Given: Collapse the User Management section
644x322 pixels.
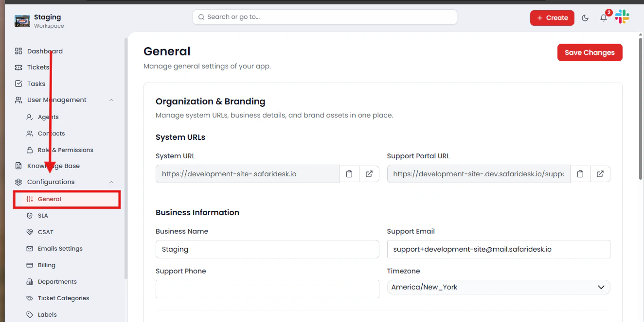Looking at the screenshot, I should tap(111, 100).
